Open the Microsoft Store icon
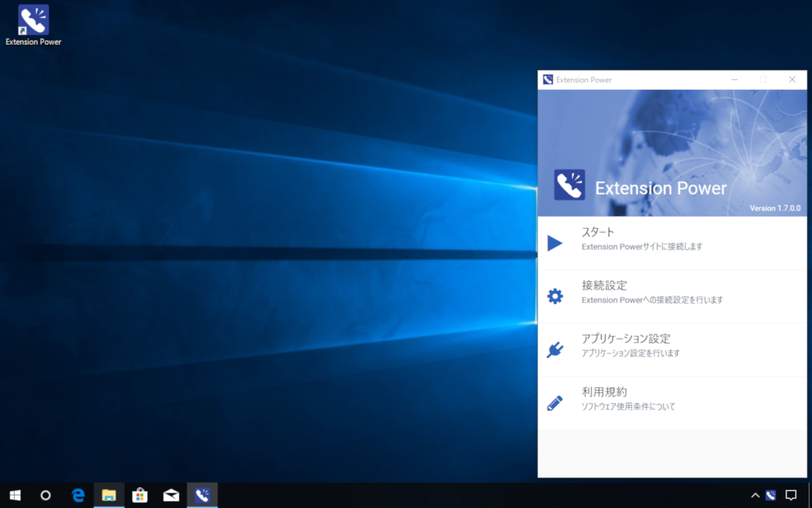The image size is (812, 508). pyautogui.click(x=140, y=495)
